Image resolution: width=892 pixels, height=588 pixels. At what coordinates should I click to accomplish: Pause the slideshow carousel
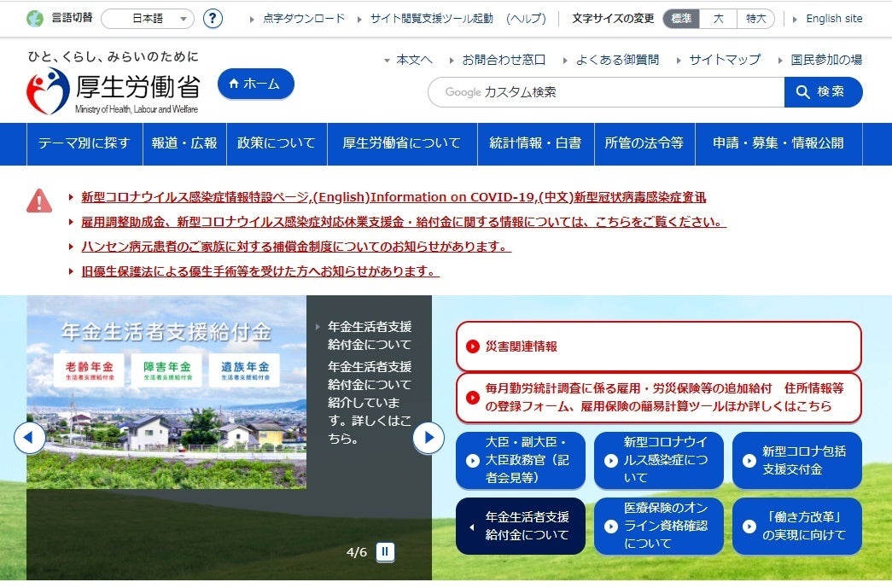tap(385, 552)
